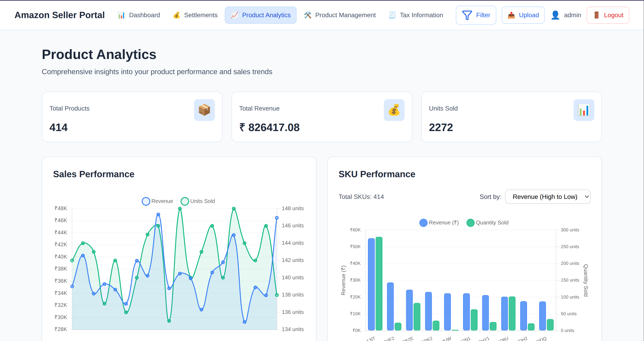Click the Total Revenue value ₹ 826417.08
644x341 pixels.
269,127
